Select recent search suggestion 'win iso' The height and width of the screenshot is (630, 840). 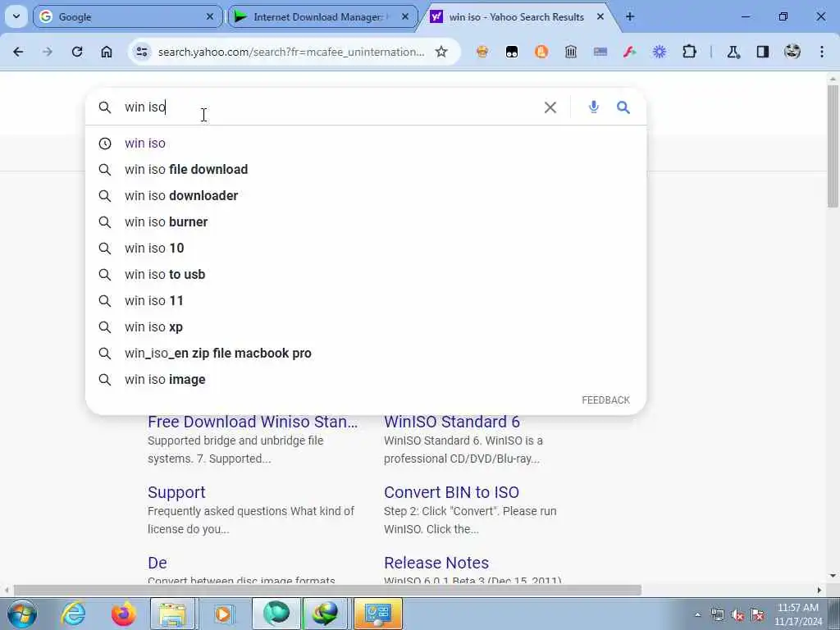coord(366,143)
